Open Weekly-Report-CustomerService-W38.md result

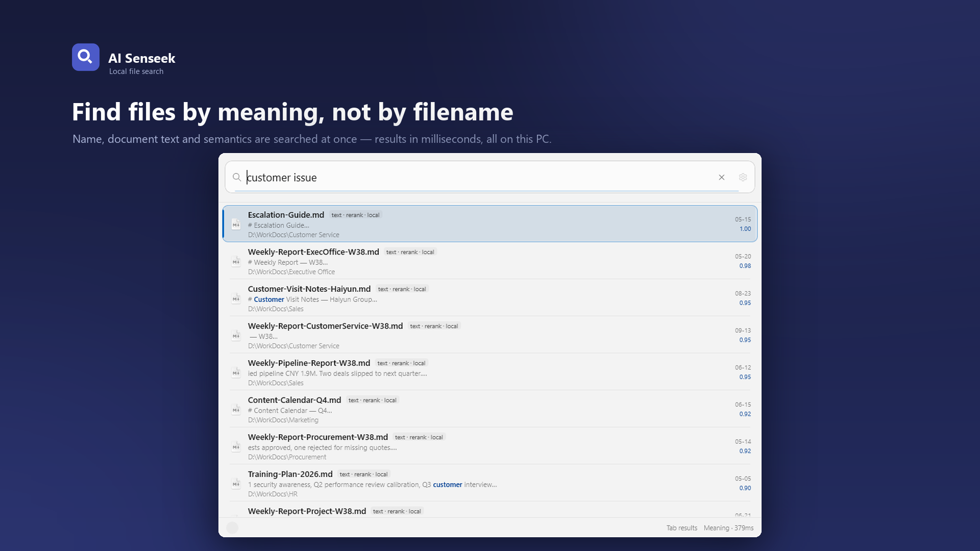[490, 335]
